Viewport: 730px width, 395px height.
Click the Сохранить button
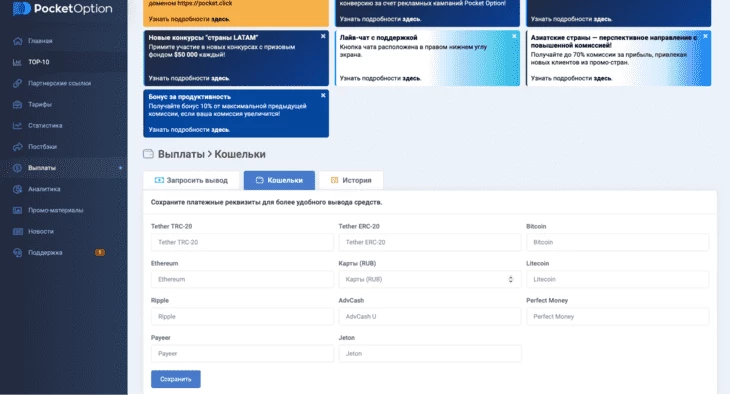pos(176,379)
